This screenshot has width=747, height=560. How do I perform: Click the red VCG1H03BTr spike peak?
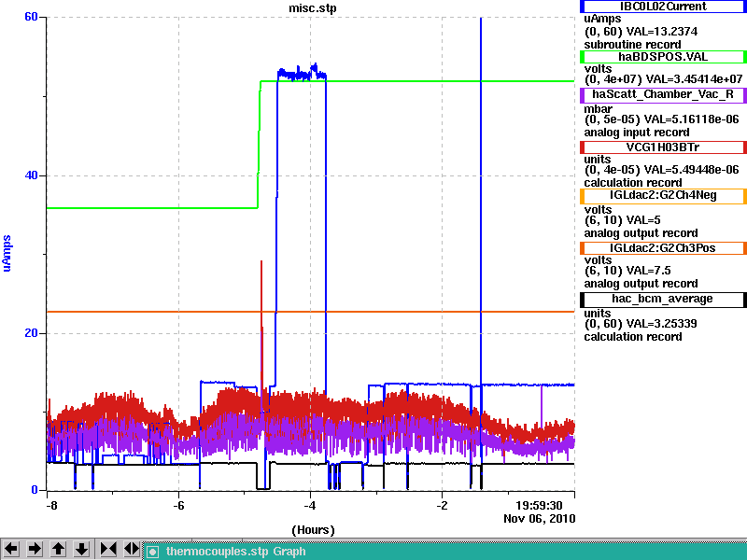click(x=261, y=262)
